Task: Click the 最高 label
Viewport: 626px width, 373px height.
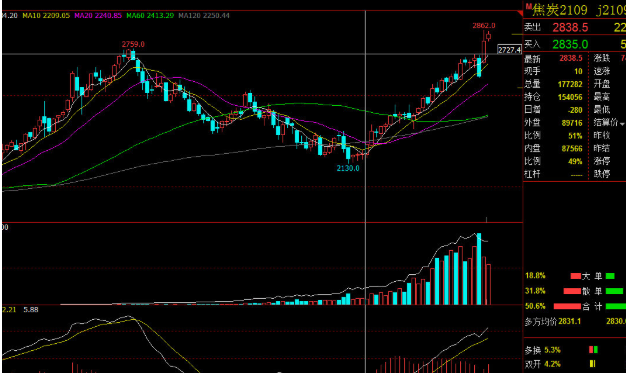Action: (x=602, y=97)
